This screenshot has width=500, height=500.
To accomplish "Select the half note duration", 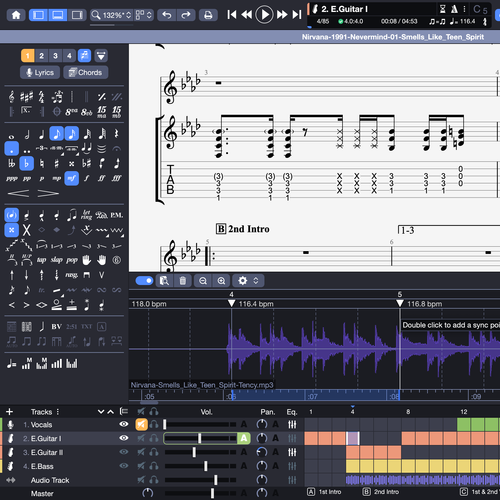I will 27,134.
